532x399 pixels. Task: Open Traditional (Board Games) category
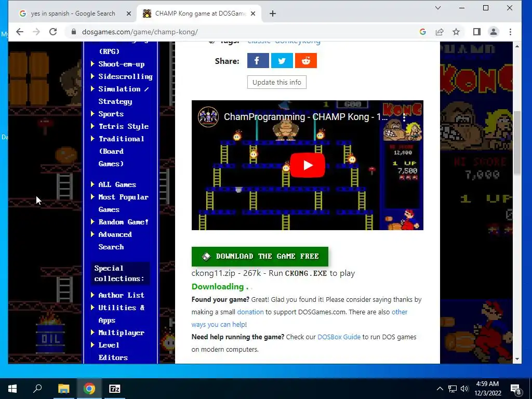(x=121, y=151)
